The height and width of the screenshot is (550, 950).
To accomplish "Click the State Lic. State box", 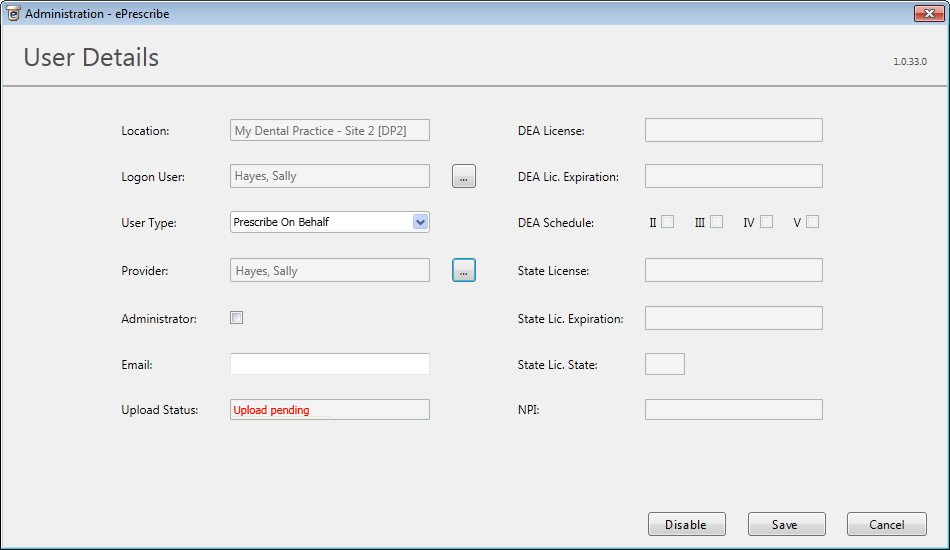I will (x=664, y=364).
